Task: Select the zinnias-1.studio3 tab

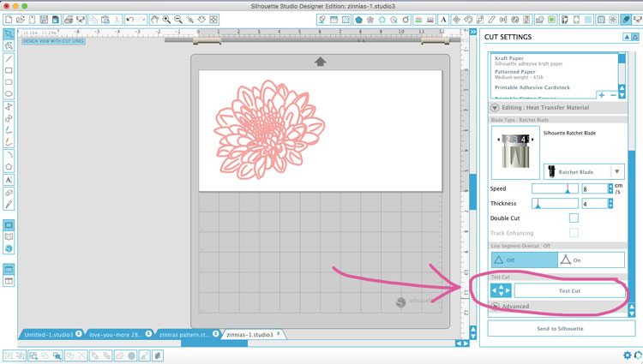Action: (249, 335)
